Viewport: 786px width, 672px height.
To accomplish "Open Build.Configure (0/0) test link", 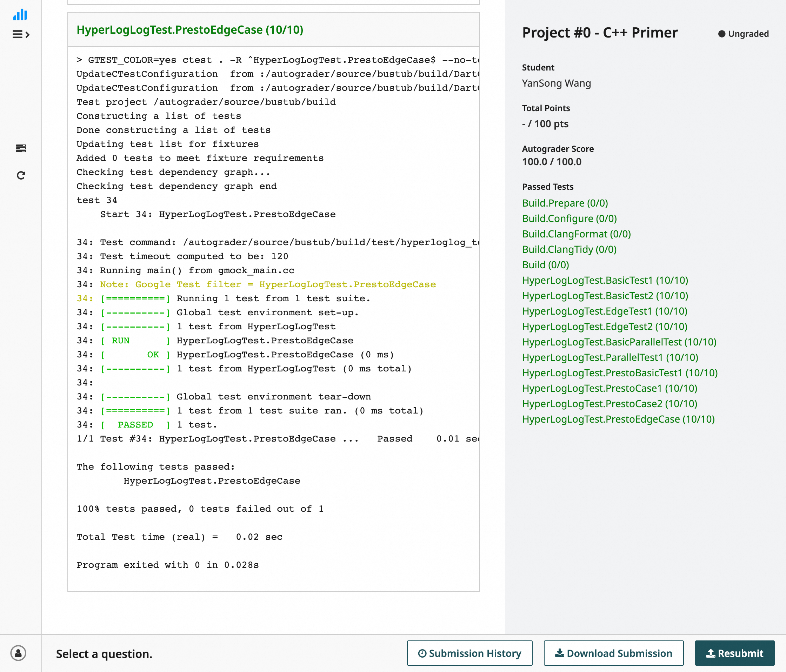I will (x=569, y=219).
